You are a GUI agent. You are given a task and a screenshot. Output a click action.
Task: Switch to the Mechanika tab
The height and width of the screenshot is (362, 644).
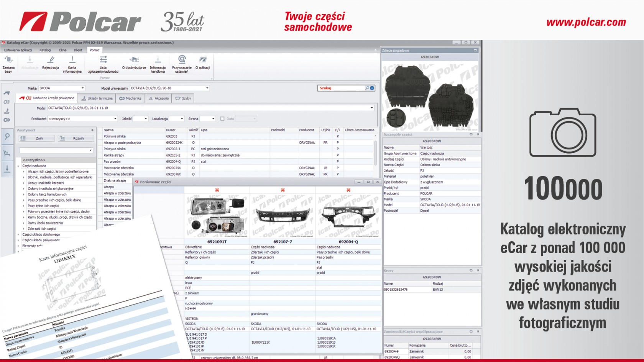(130, 98)
